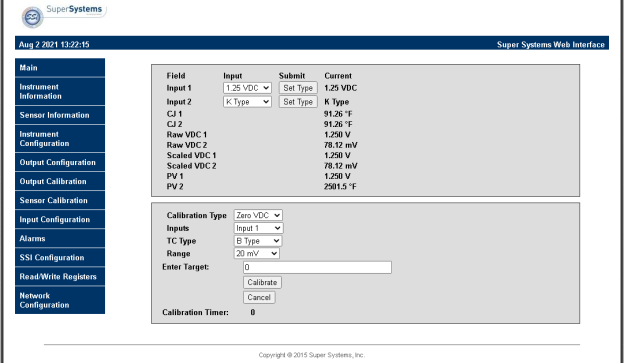
Task: Click Super Systems Web Interface title
Action: point(551,45)
